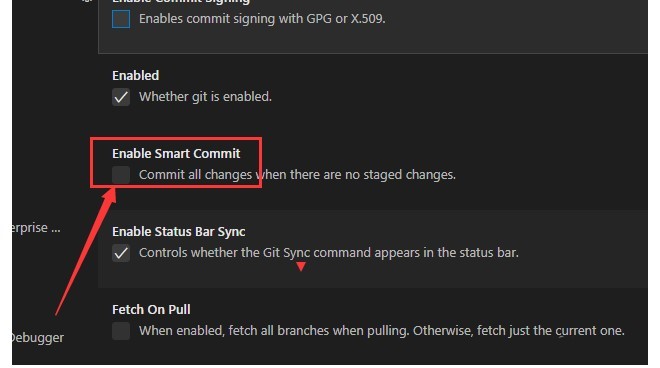660x368 pixels.
Task: Enable the commit signing GPG checkbox
Action: click(121, 19)
